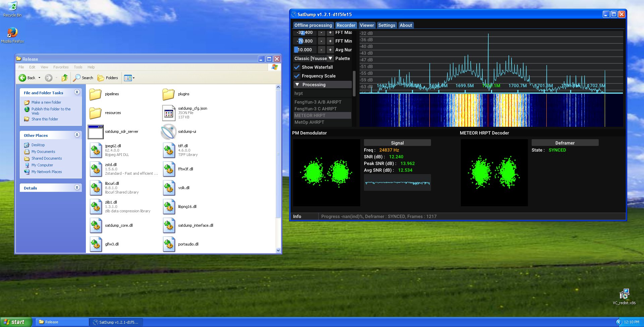Increase Avg Num with plus button

[330, 50]
